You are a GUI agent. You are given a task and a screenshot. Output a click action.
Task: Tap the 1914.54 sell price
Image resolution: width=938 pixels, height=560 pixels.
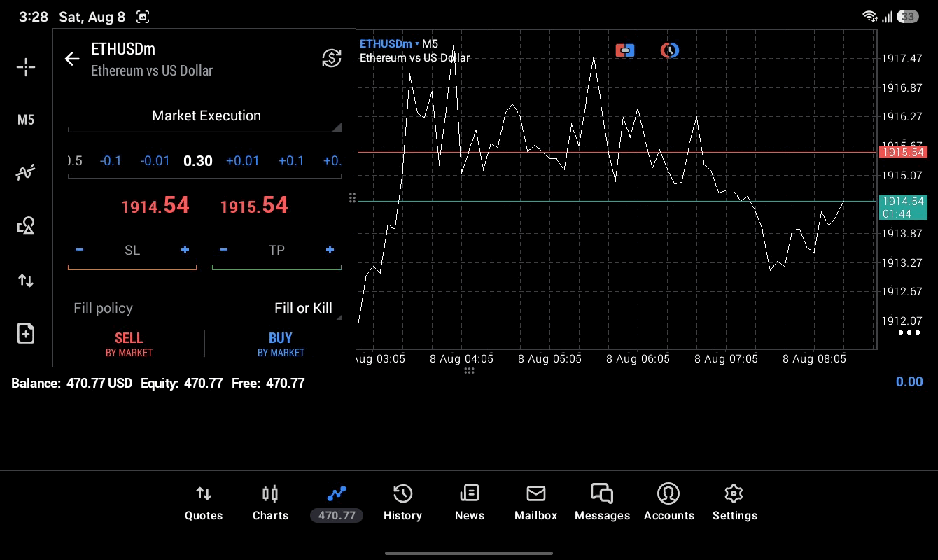click(x=155, y=205)
